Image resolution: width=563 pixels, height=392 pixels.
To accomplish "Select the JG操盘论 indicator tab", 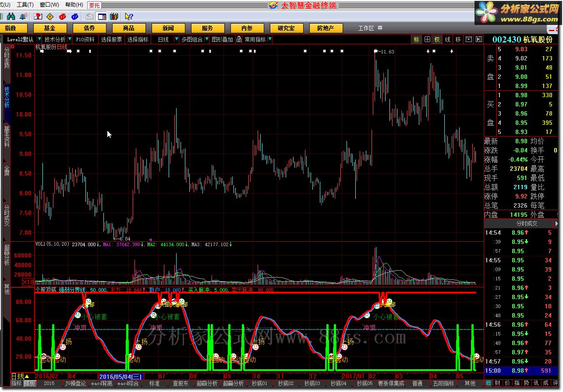I will (x=75, y=383).
